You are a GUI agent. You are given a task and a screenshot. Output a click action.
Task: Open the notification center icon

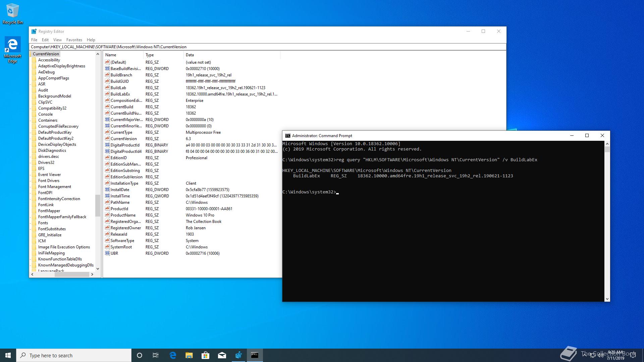(633, 355)
